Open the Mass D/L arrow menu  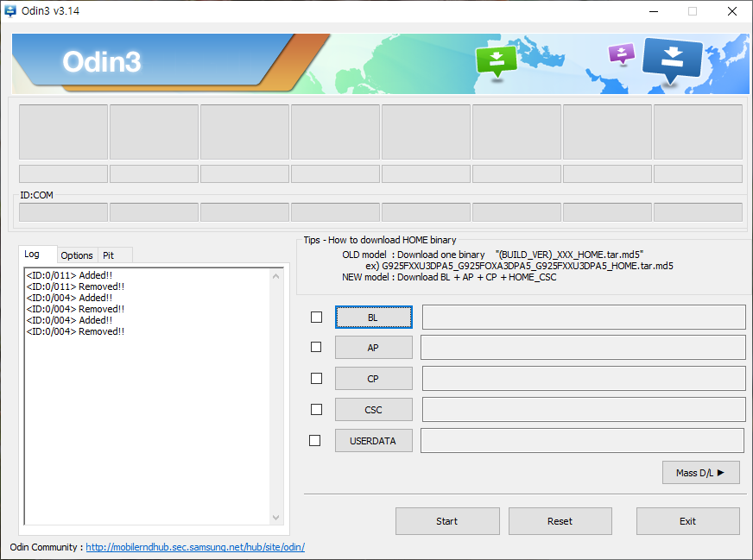(700, 473)
